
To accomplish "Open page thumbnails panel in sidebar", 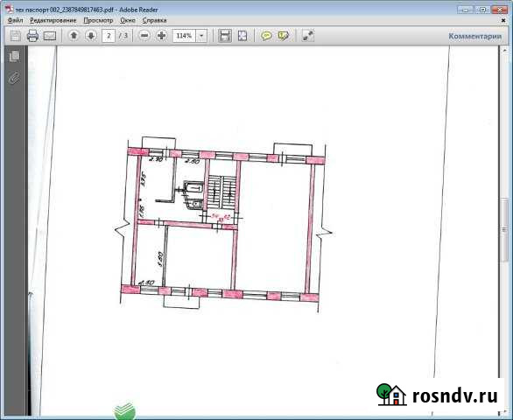I will pyautogui.click(x=14, y=56).
